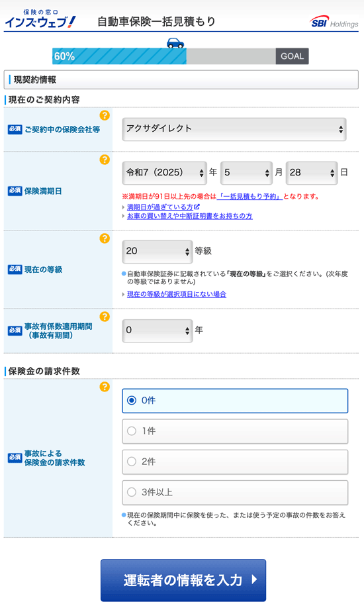364x608 pixels.
Task: Open 現在の等級が選択項目にない場合 link
Action: (x=177, y=294)
